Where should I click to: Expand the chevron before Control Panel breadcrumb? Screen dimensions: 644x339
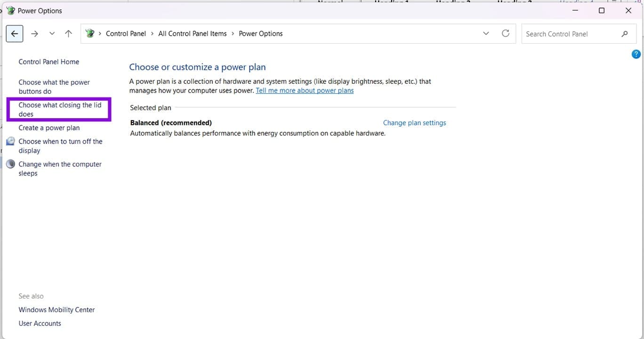pos(100,33)
